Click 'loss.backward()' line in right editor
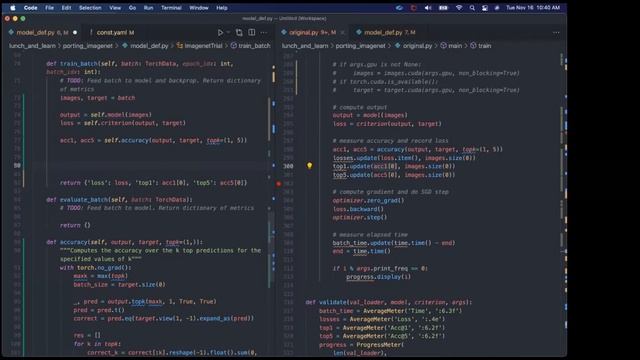 click(358, 209)
